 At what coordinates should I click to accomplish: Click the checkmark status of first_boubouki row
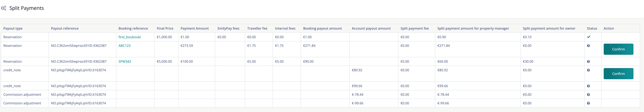[x=589, y=37]
